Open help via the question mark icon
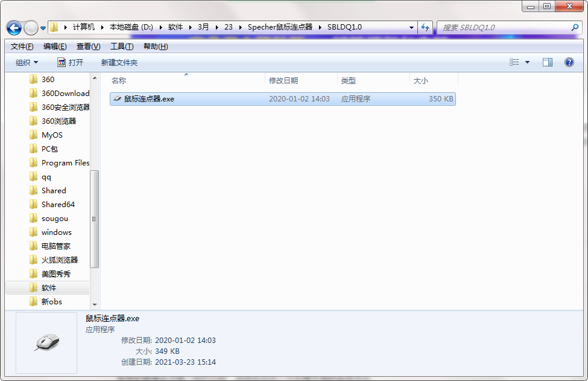This screenshot has height=381, width=588. click(569, 62)
